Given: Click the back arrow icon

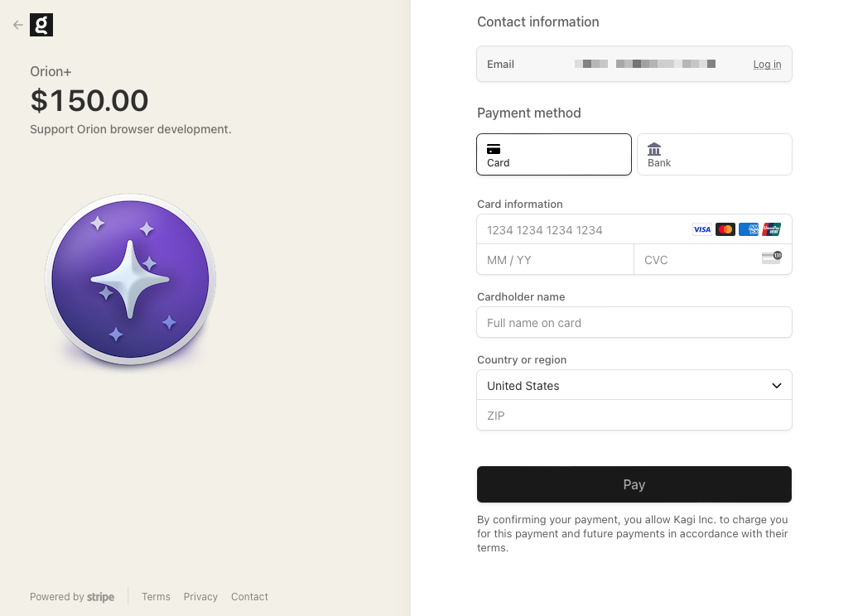Looking at the screenshot, I should 18,25.
